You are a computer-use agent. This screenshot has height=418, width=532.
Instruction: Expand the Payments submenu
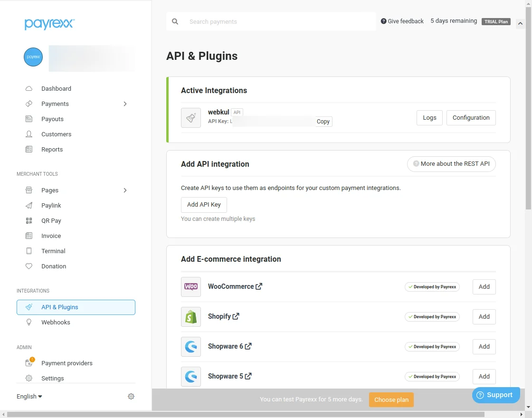click(x=125, y=104)
